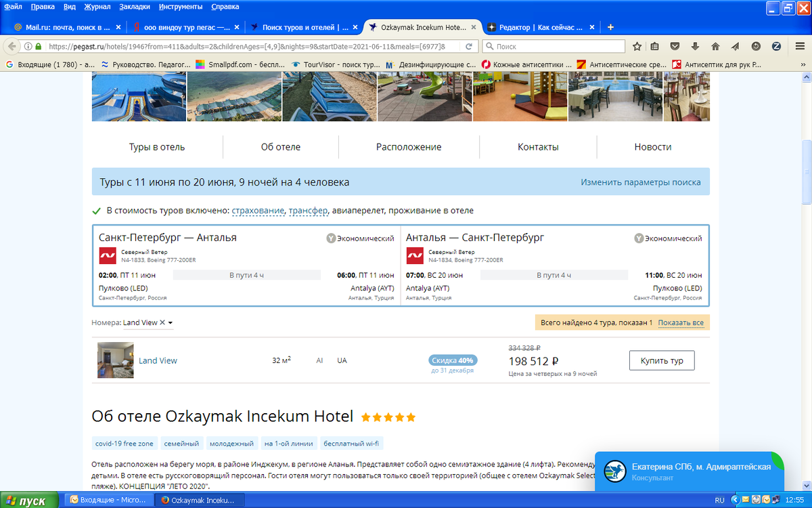
Task: Click 'Показать все' tours link
Action: (681, 323)
